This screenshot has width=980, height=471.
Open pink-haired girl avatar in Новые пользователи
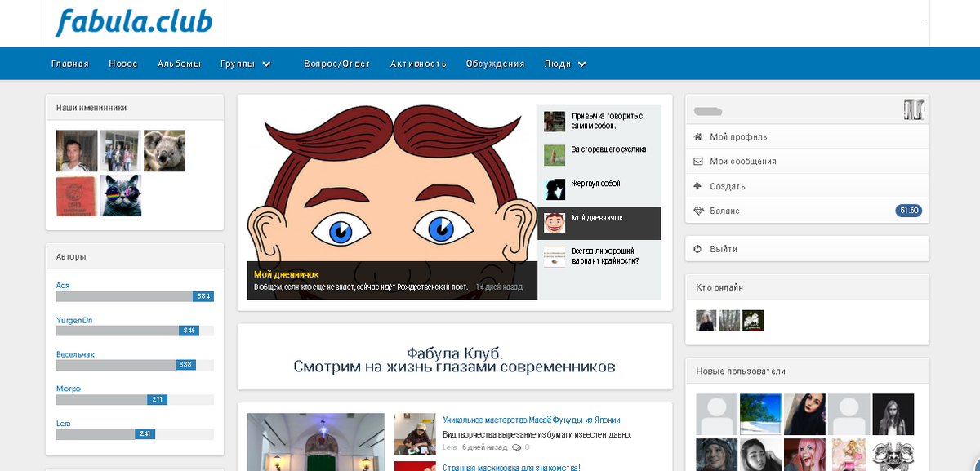tap(804, 455)
